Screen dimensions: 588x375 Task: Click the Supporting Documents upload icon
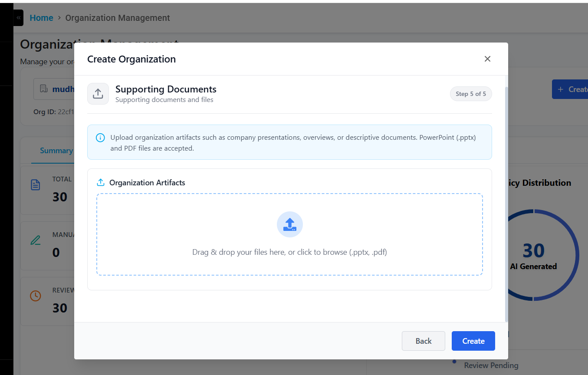point(98,94)
